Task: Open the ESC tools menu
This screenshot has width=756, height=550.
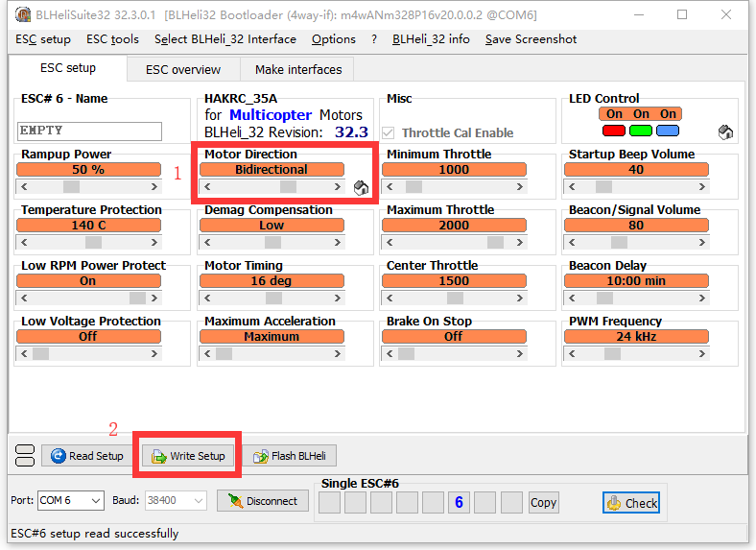Action: point(112,39)
